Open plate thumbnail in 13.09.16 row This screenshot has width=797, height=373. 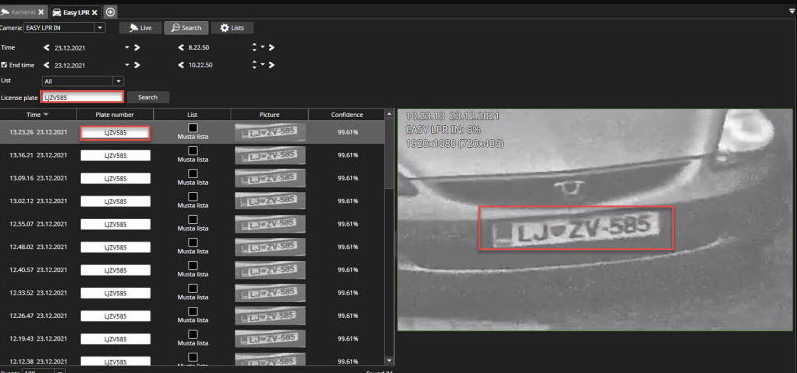click(x=270, y=178)
